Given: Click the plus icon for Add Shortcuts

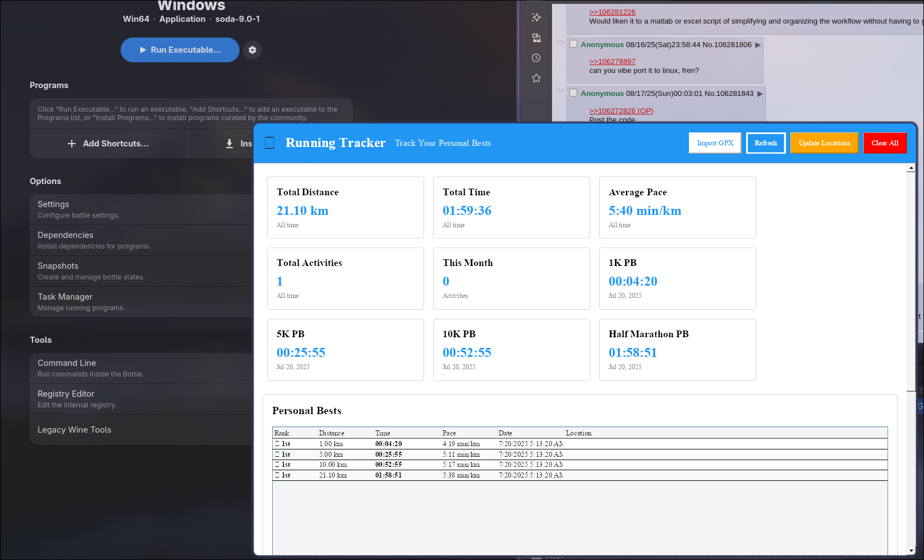Looking at the screenshot, I should click(x=72, y=144).
